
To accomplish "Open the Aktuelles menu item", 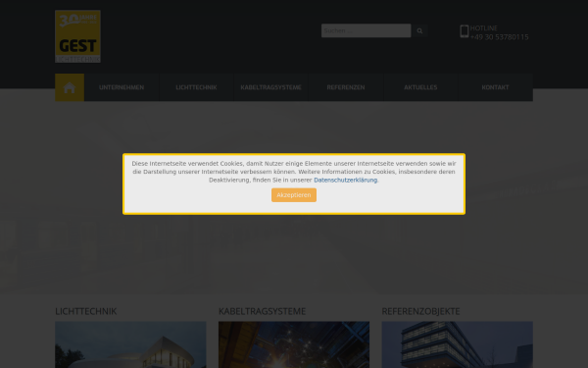I will coord(420,87).
